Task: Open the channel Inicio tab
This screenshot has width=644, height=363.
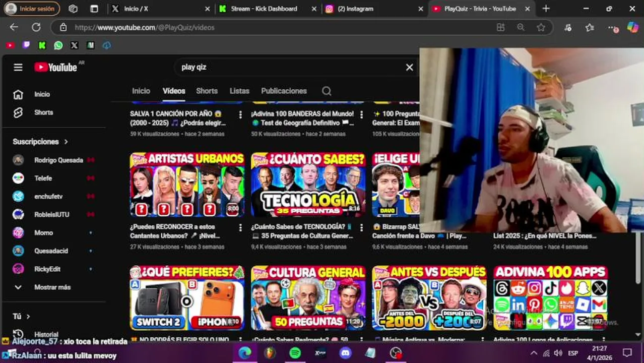Action: 141,91
